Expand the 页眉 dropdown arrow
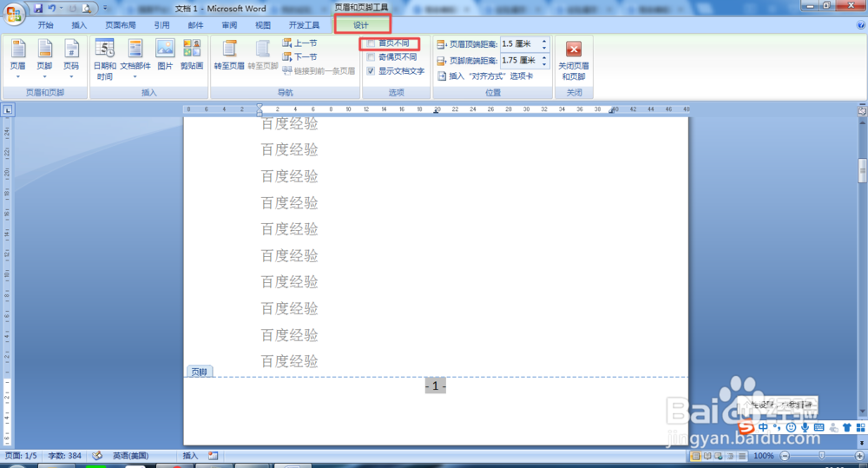Image resolution: width=868 pixels, height=468 pixels. (17, 76)
